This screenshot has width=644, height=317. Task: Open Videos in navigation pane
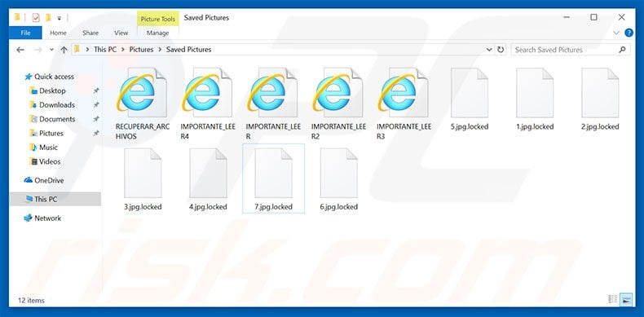50,161
